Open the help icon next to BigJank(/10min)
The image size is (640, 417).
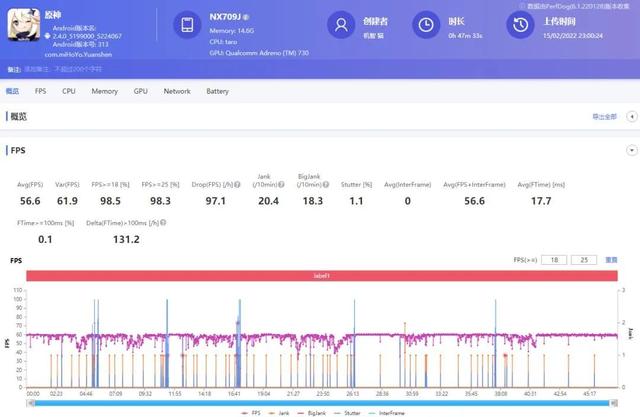(326, 184)
